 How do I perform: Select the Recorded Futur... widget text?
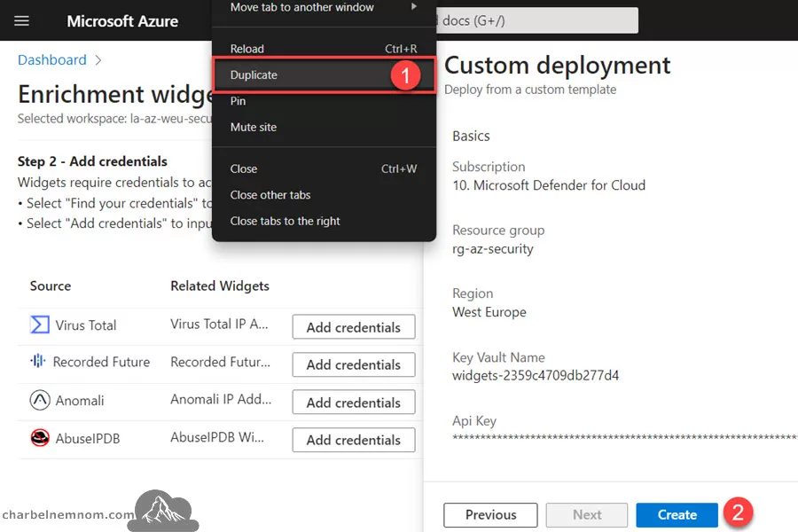[221, 362]
